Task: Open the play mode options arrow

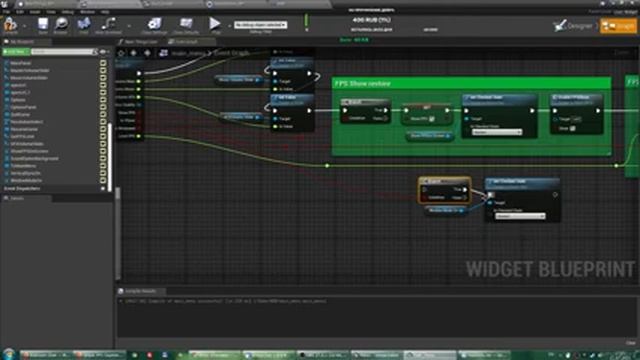Action: point(229,26)
